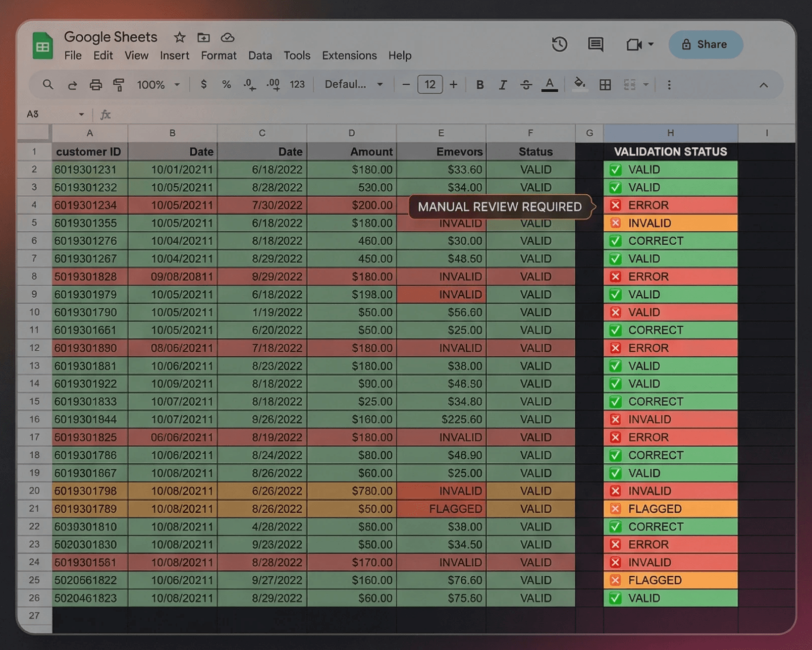
Task: Click the font size 12 field
Action: click(430, 84)
